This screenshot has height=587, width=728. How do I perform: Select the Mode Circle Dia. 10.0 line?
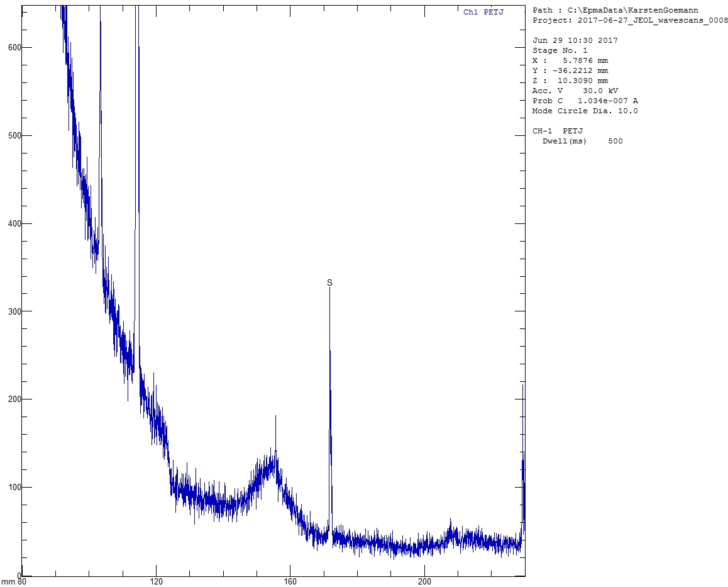pyautogui.click(x=585, y=111)
